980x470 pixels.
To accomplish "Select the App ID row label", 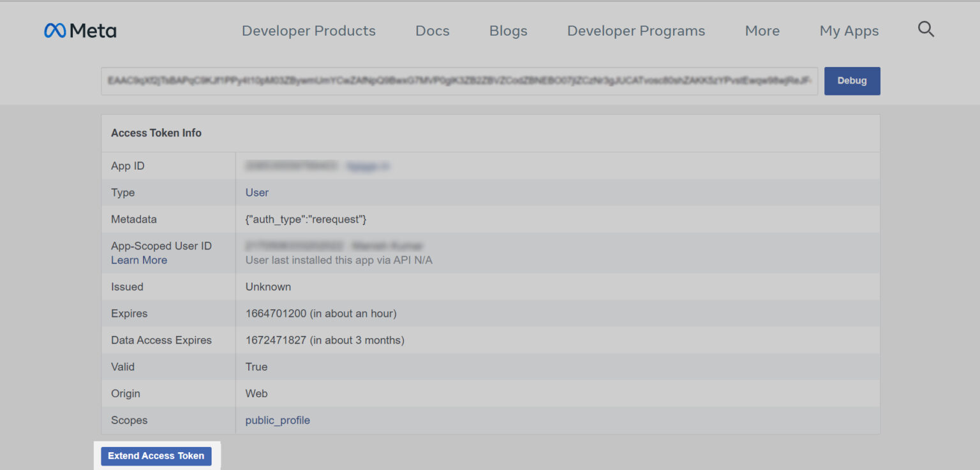I will [128, 166].
